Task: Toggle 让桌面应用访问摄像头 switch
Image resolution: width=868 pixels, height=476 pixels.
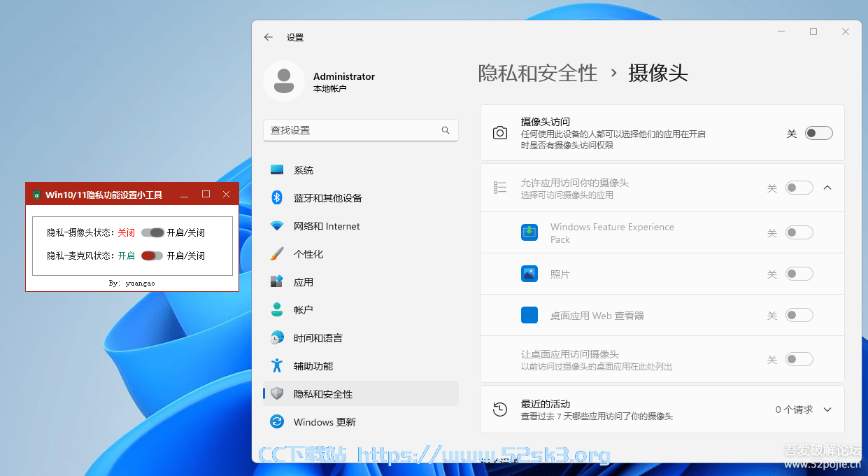Action: tap(799, 359)
